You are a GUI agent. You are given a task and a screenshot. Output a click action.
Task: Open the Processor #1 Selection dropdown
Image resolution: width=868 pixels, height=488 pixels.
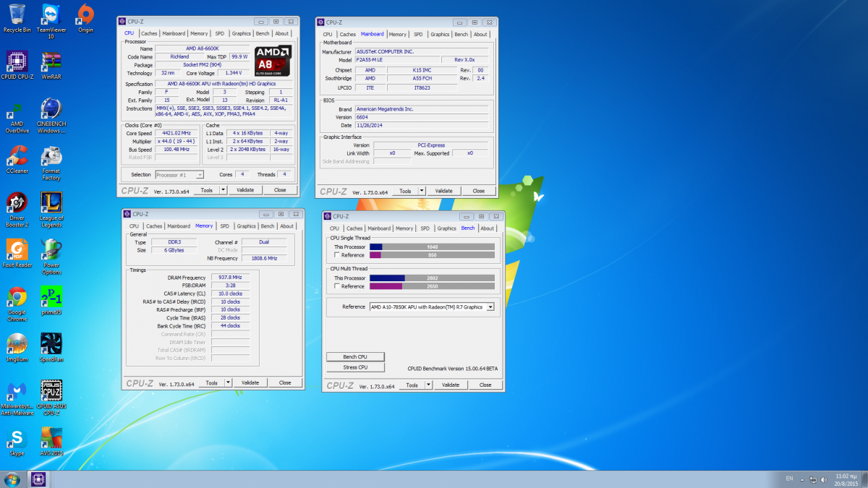coord(200,174)
